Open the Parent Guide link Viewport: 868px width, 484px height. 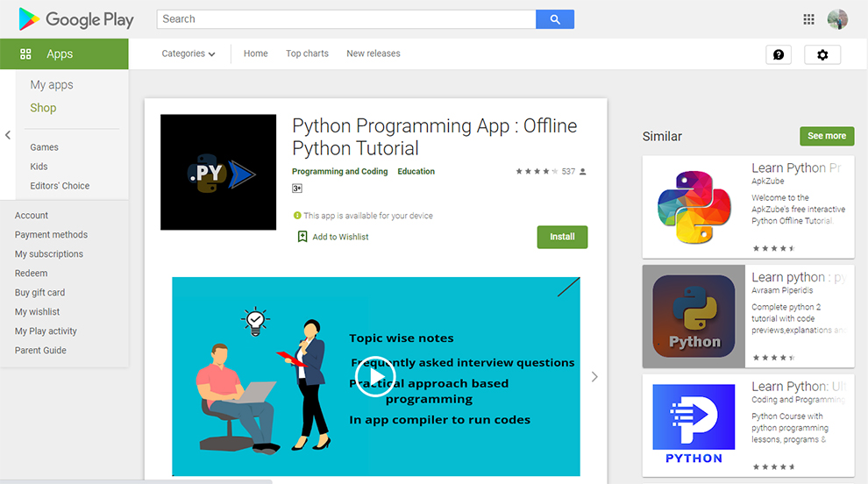pyautogui.click(x=40, y=351)
